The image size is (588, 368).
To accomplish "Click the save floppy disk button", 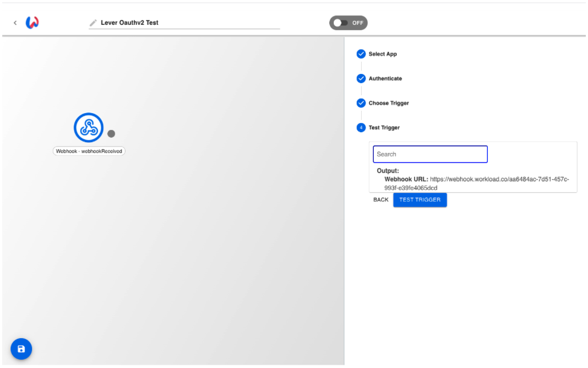I will click(21, 349).
